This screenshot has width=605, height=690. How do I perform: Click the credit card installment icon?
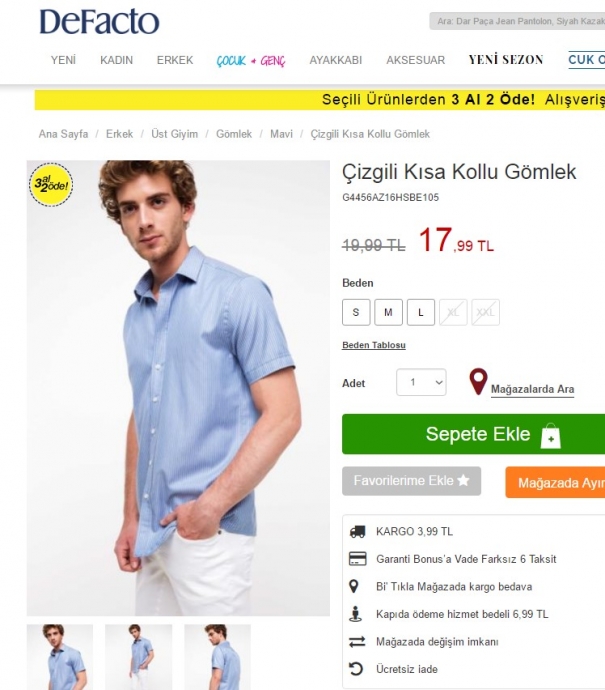(x=357, y=559)
